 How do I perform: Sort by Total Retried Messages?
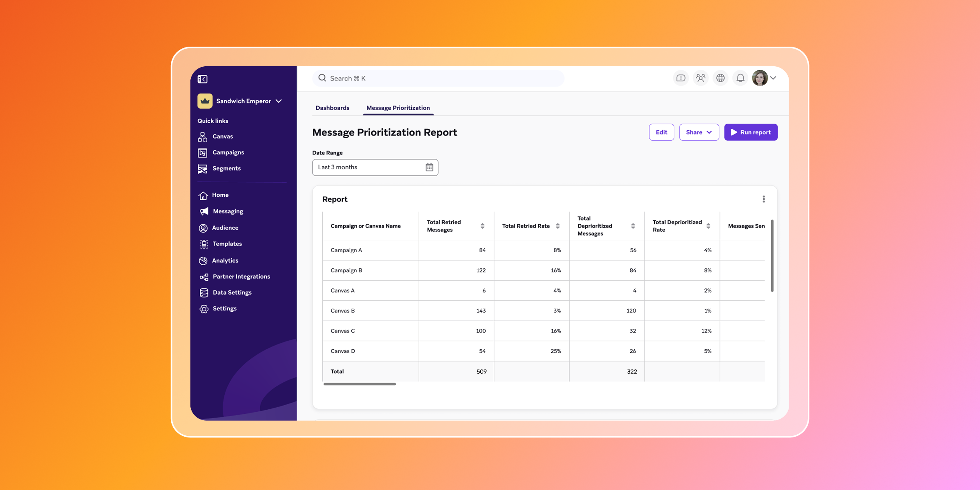click(x=482, y=226)
